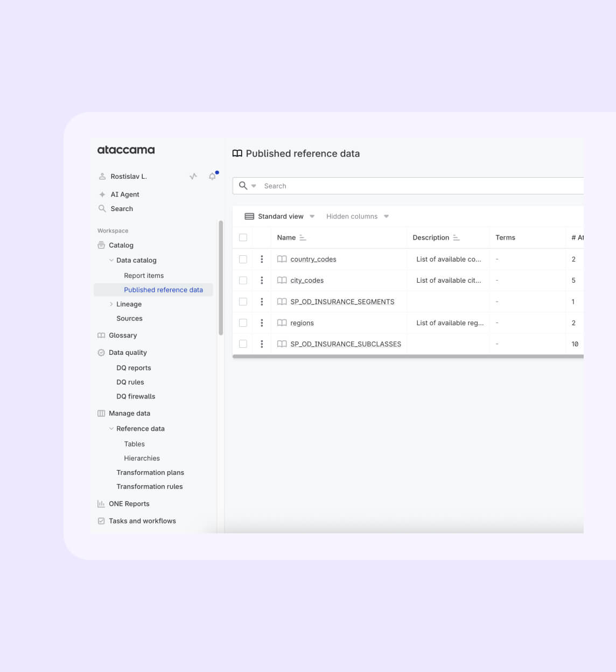Click the Standard view layout icon
This screenshot has height=672, width=616.
click(249, 216)
